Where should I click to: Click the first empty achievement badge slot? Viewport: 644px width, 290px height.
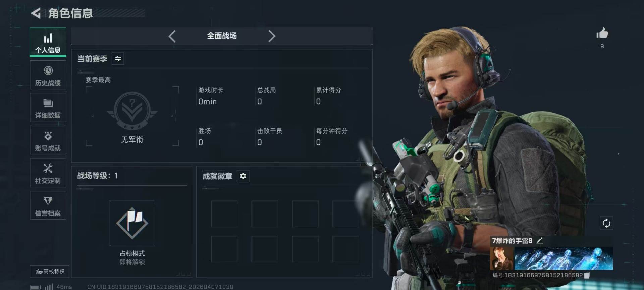click(x=224, y=214)
